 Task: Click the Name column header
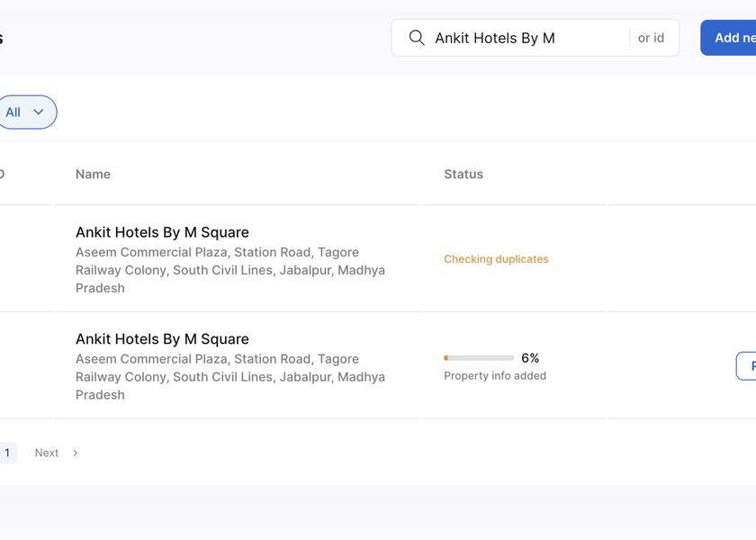pyautogui.click(x=93, y=174)
